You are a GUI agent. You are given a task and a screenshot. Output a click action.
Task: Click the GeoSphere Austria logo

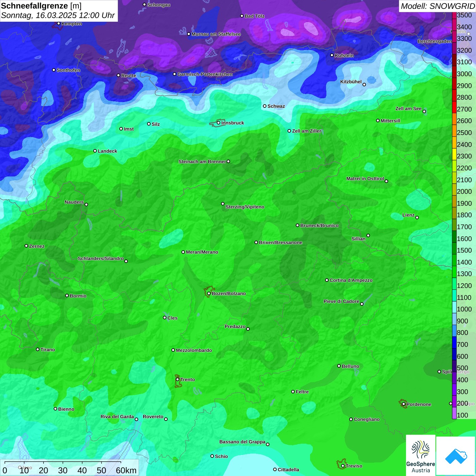point(421,455)
